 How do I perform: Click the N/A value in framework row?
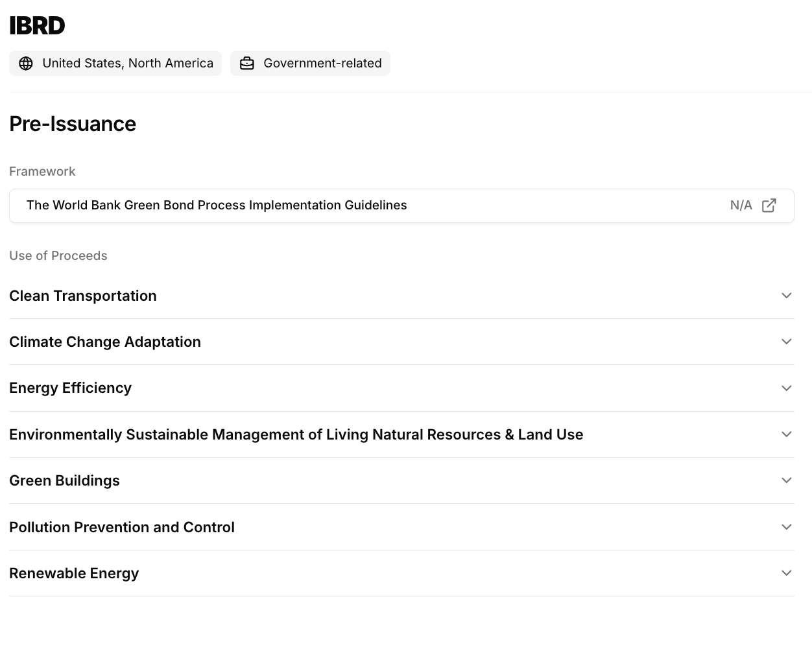click(x=741, y=206)
